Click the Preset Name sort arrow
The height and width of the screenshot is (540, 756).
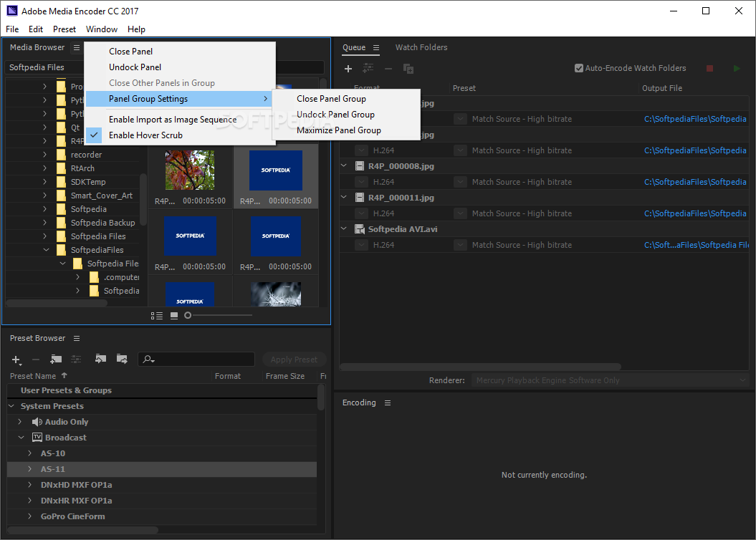[x=64, y=375]
